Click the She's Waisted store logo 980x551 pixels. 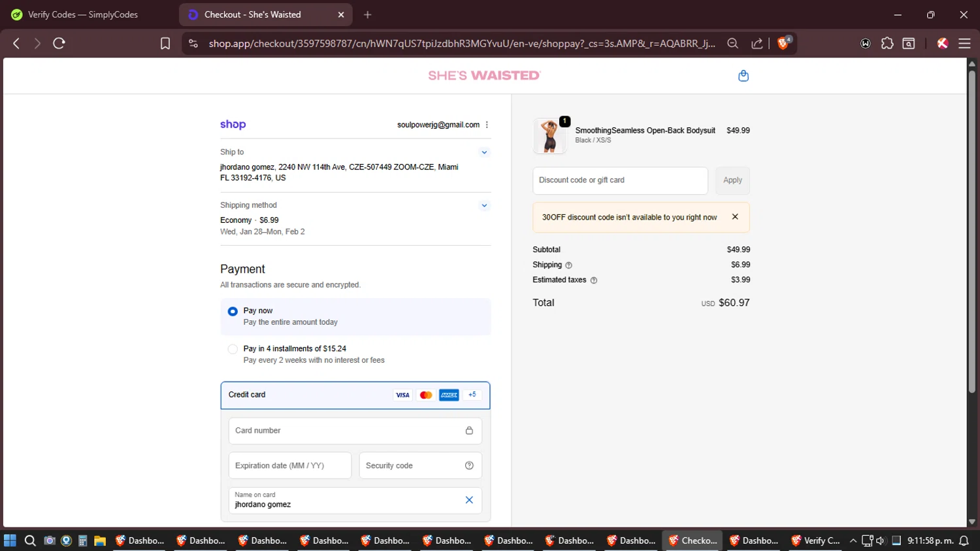pos(484,76)
